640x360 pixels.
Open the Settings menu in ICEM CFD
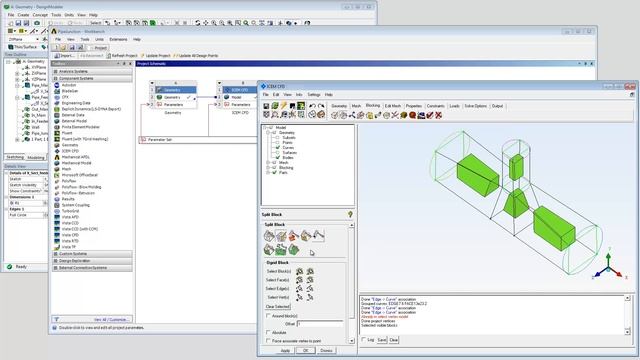click(x=313, y=95)
